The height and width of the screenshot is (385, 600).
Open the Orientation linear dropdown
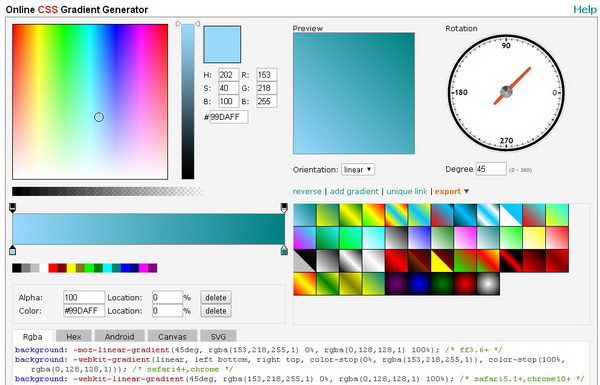point(358,169)
